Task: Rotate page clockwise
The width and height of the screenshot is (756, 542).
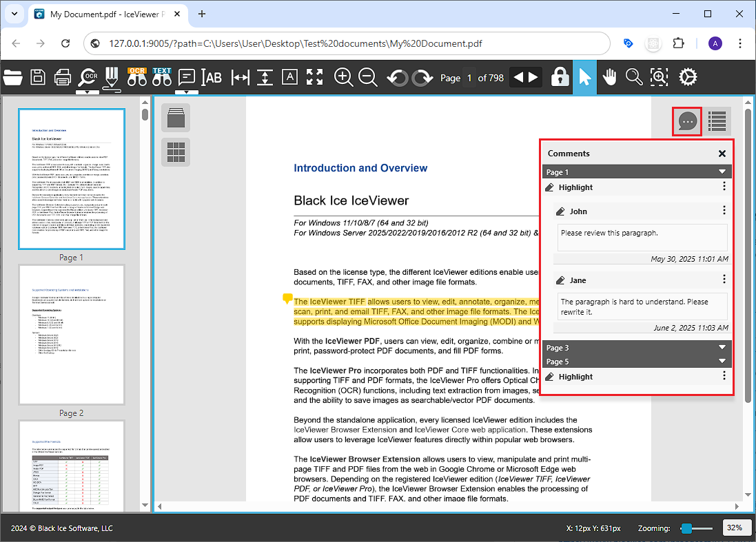Action: 422,77
